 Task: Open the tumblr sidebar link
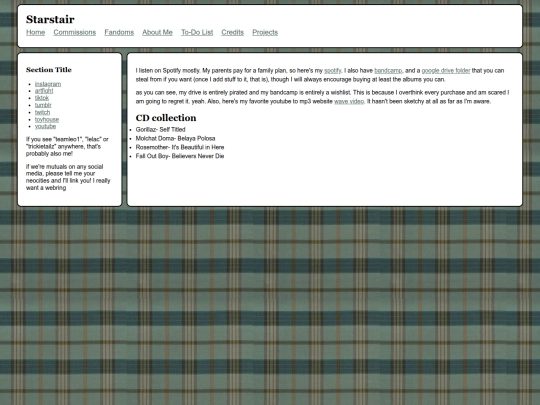pos(43,105)
